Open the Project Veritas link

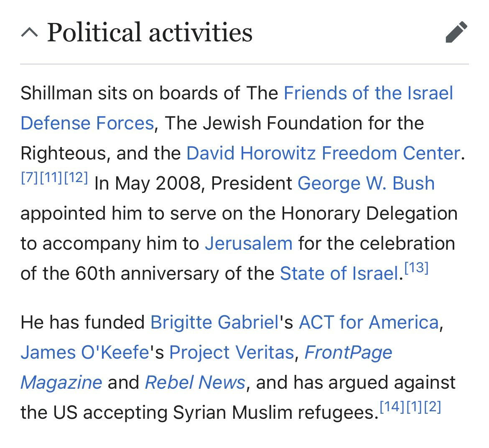tap(232, 352)
